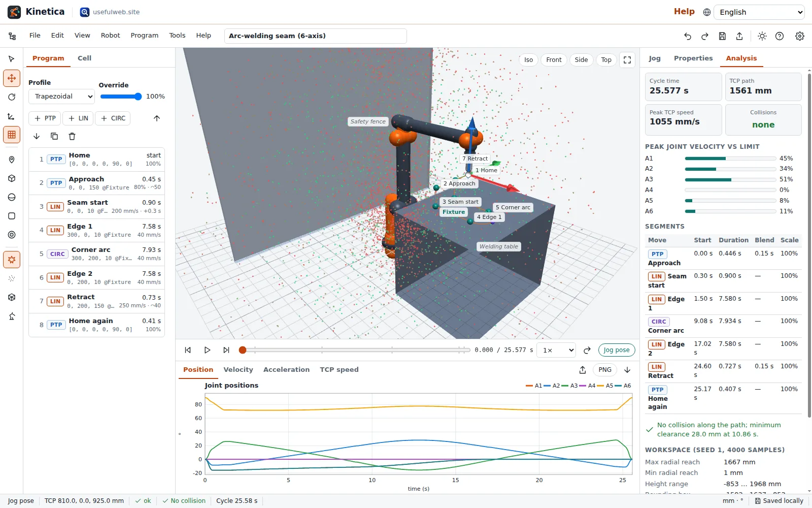
Task: Delete selected move with trash icon
Action: 72,136
